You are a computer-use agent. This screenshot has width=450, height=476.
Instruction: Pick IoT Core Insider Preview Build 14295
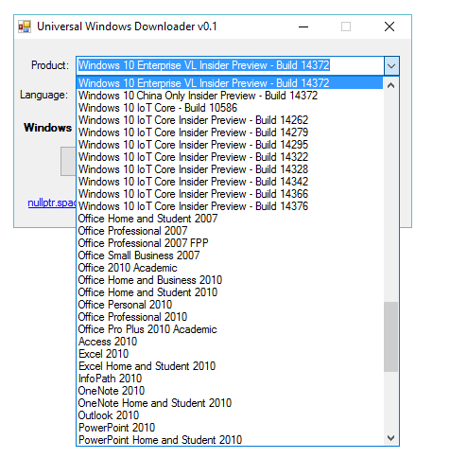230,145
